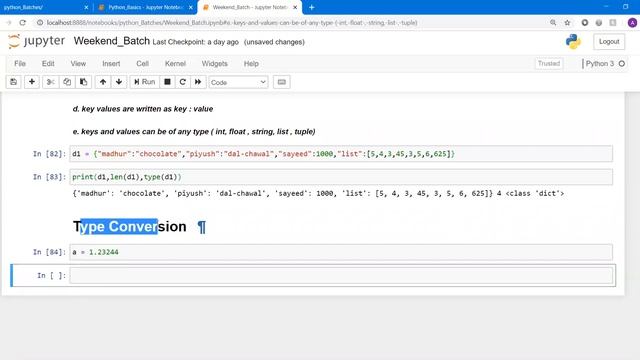Click the d1 dictionary definition cell
The height and width of the screenshot is (360, 640).
coord(341,154)
